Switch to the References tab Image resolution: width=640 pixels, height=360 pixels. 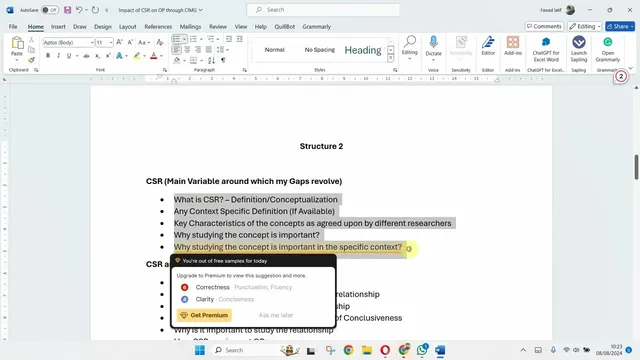tap(158, 27)
